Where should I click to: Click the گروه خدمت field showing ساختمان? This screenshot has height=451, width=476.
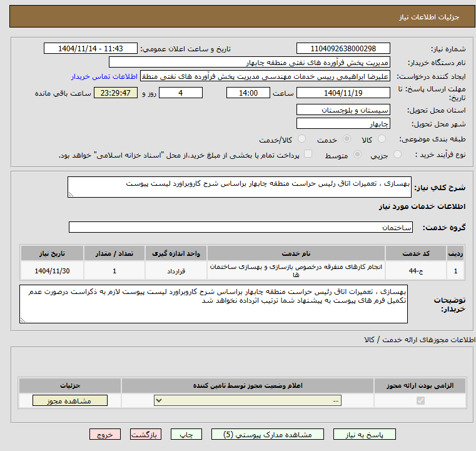click(241, 227)
